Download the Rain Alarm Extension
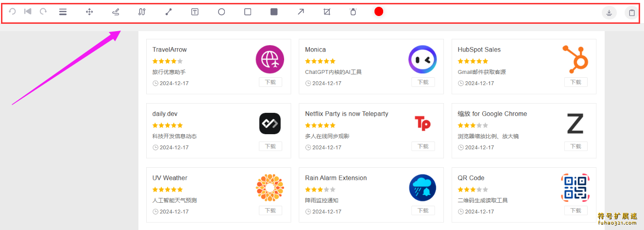 [423, 211]
